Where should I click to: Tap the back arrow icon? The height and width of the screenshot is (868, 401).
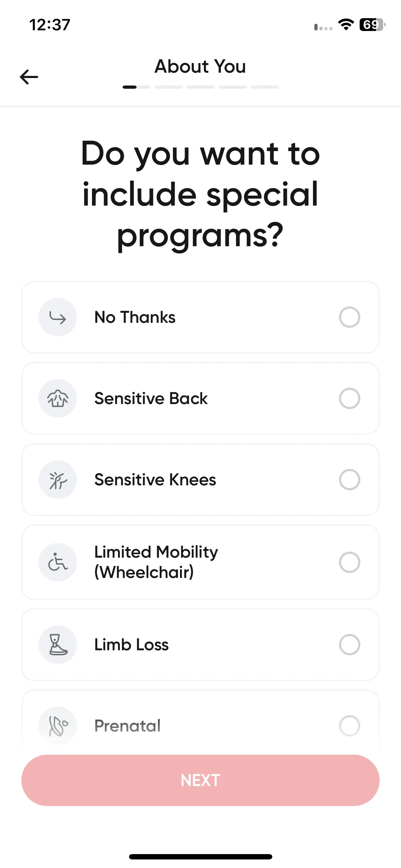pyautogui.click(x=29, y=77)
